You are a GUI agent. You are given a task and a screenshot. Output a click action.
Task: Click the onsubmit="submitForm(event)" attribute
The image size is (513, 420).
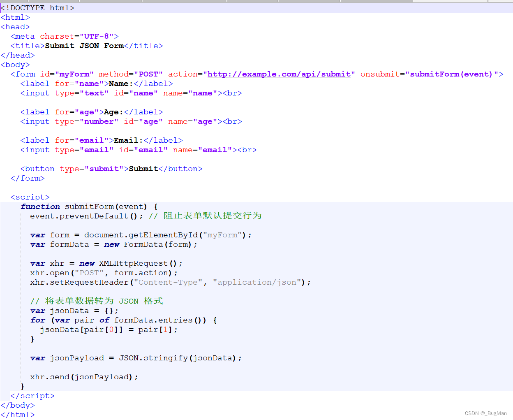(429, 74)
